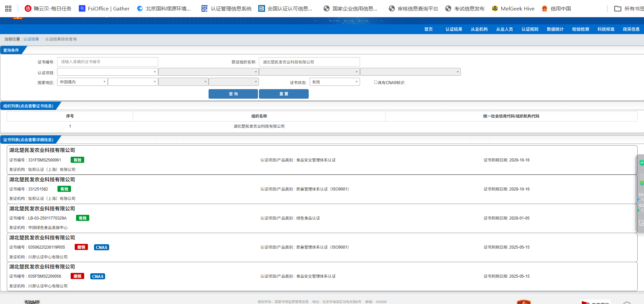
Task: Toggle the 具有CNAS标识 checkbox
Action: coord(376,82)
